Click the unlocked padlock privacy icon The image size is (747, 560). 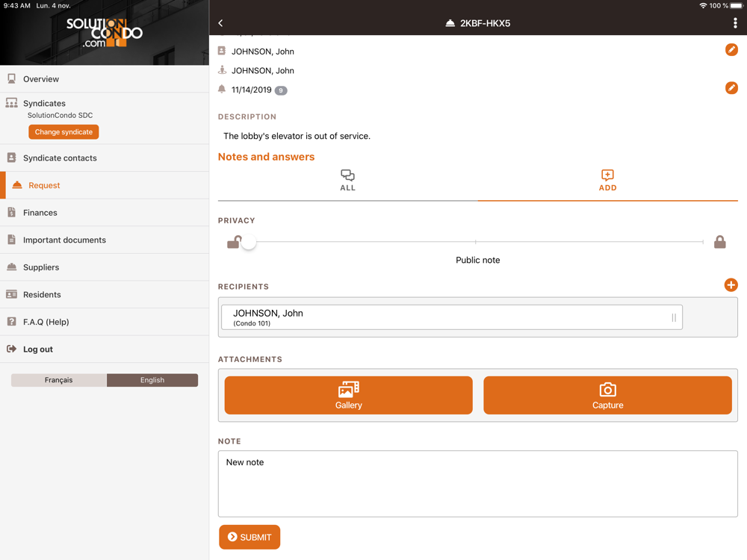point(233,242)
